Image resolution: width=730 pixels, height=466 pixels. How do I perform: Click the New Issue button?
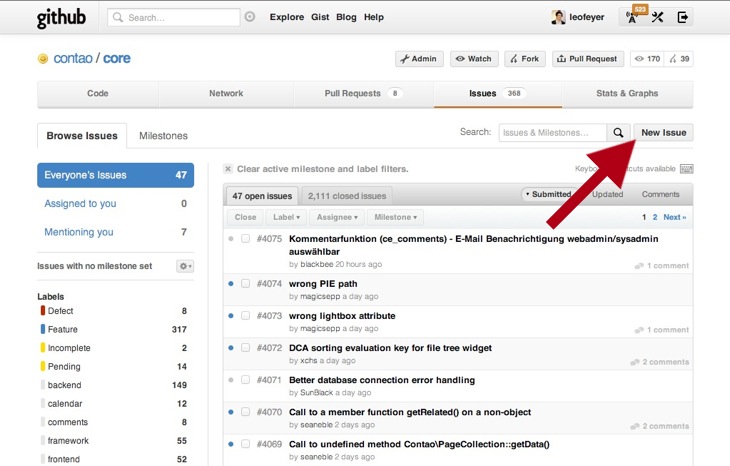point(663,133)
